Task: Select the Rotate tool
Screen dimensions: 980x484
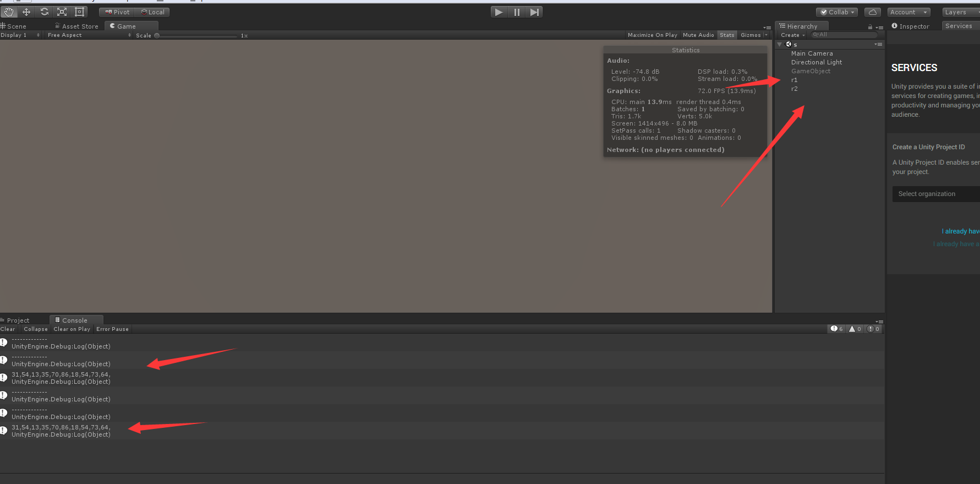Action: 45,12
